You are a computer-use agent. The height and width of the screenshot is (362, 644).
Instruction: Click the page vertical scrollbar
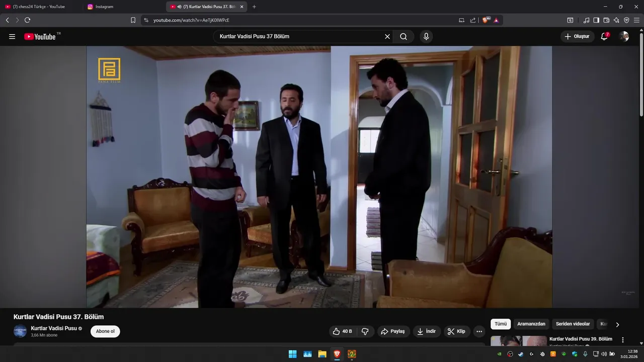point(641,75)
